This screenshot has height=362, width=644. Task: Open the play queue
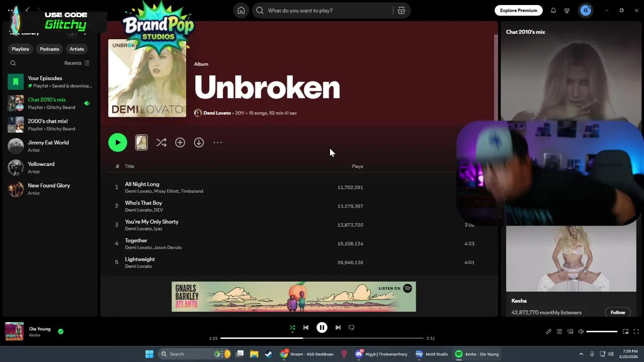[559, 332]
